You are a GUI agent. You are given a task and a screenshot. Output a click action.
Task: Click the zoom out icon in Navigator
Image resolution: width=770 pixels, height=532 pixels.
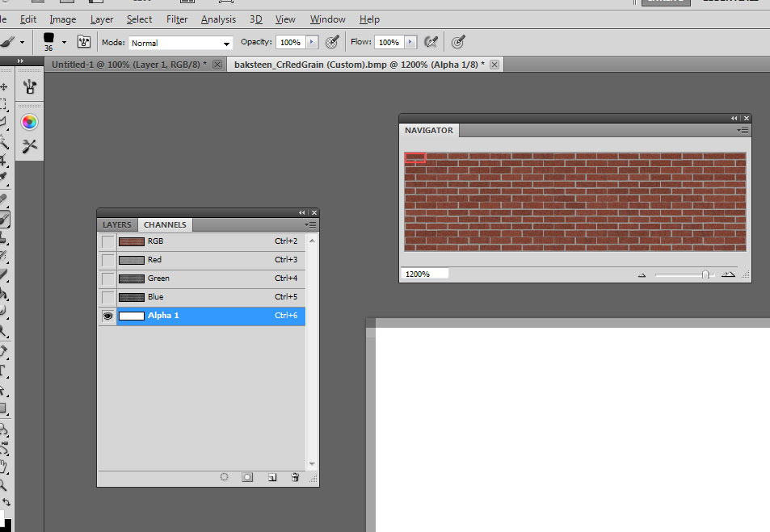pyautogui.click(x=642, y=274)
